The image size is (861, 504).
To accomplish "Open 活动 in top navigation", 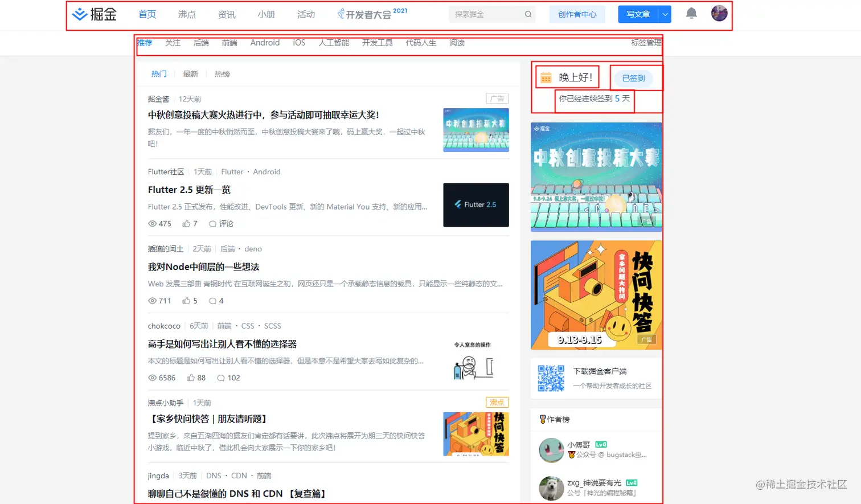I will (306, 14).
